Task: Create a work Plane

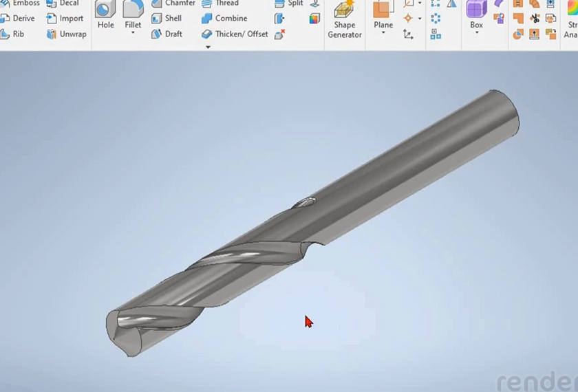Action: click(383, 14)
